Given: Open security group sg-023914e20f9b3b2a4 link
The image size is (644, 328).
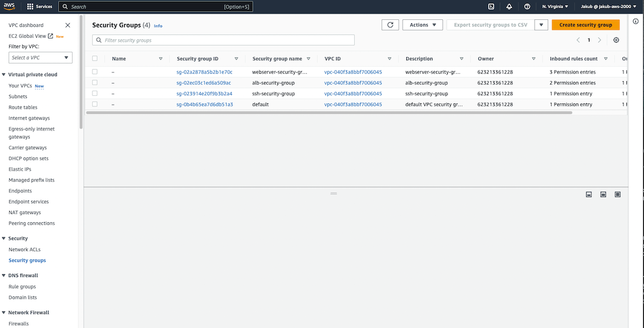Looking at the screenshot, I should 204,94.
